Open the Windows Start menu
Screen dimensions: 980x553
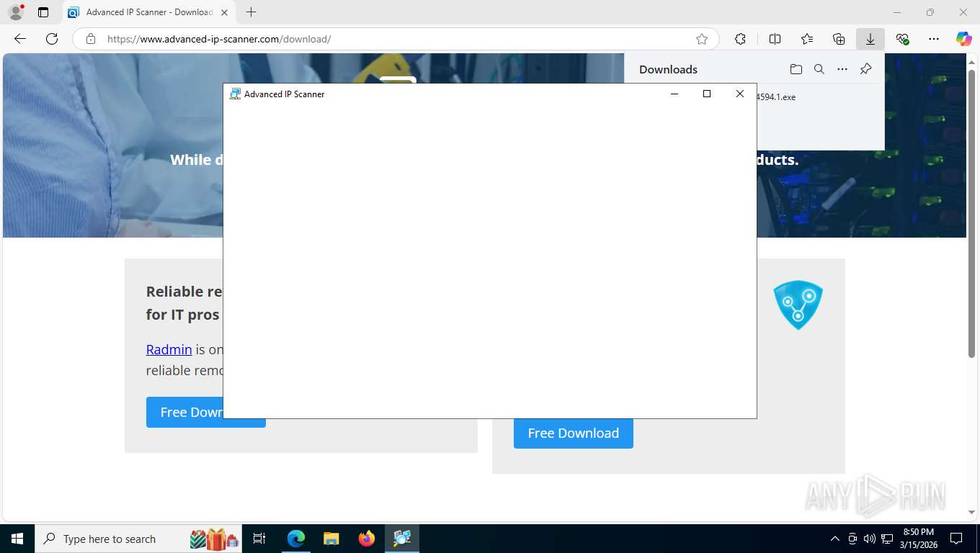click(x=17, y=539)
